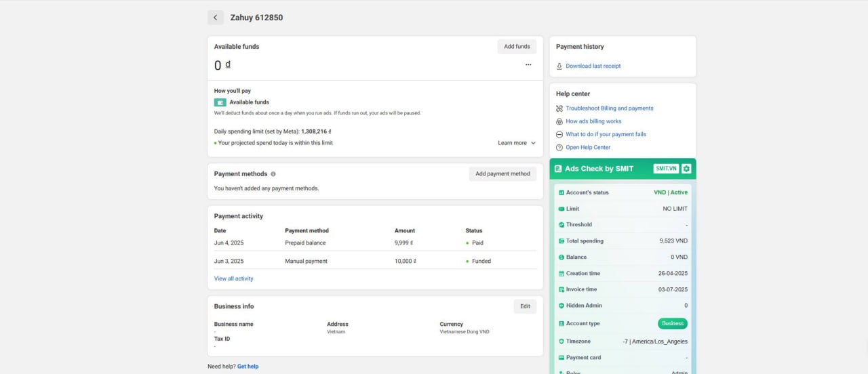The width and height of the screenshot is (868, 374).
Task: Click the Zahuy 612850 account title
Action: pos(256,18)
